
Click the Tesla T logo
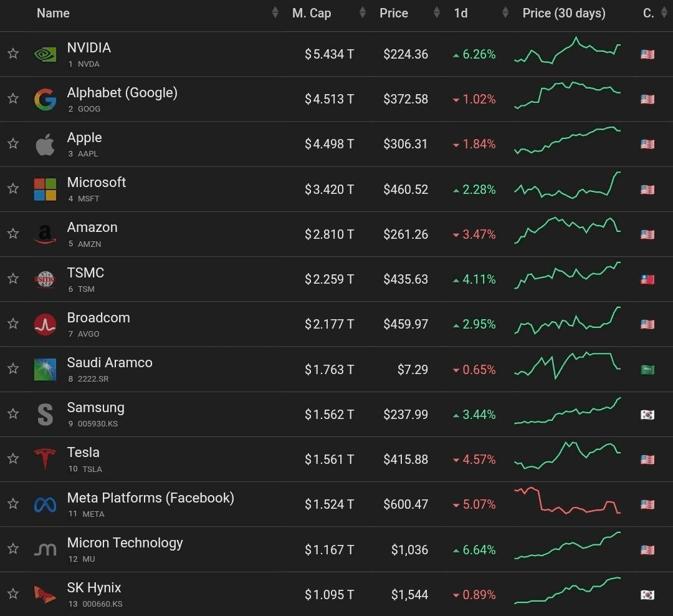pyautogui.click(x=45, y=460)
